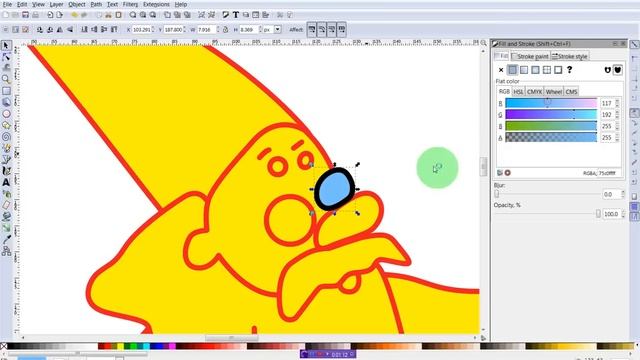
Task: Select the Eraser tool
Action: click(x=6, y=205)
